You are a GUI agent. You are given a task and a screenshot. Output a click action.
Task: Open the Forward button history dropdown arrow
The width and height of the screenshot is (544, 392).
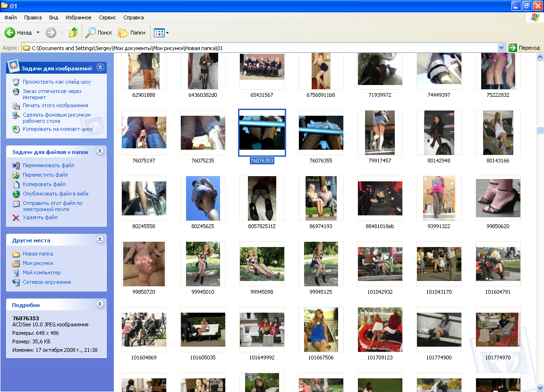(x=62, y=33)
